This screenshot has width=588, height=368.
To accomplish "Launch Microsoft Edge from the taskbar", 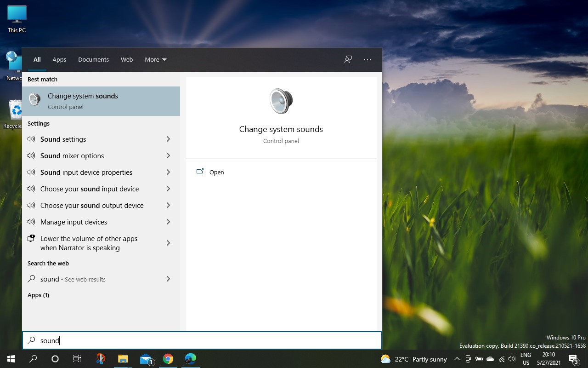I will (191, 359).
